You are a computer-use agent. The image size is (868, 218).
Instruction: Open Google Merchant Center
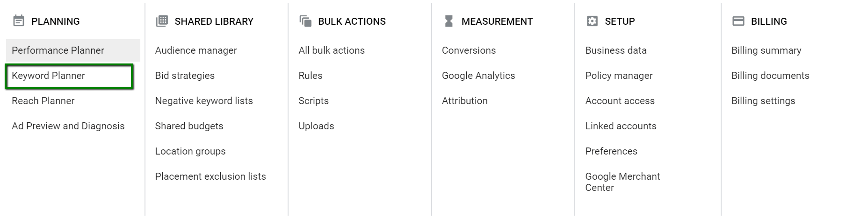pyautogui.click(x=622, y=182)
